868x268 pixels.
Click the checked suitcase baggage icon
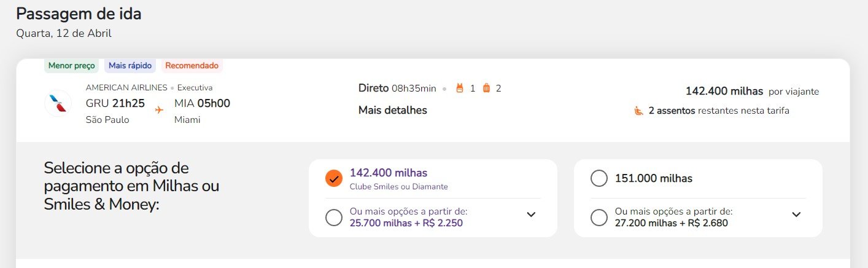click(486, 88)
